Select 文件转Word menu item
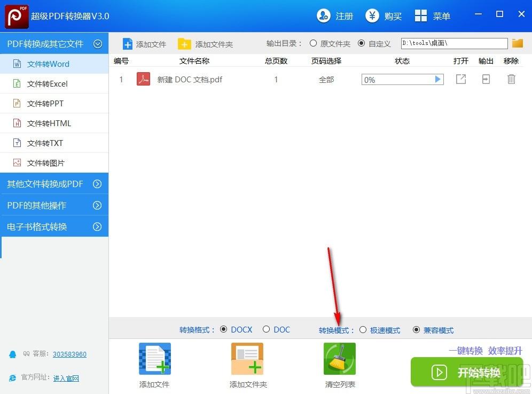The width and height of the screenshot is (532, 394). coord(54,64)
